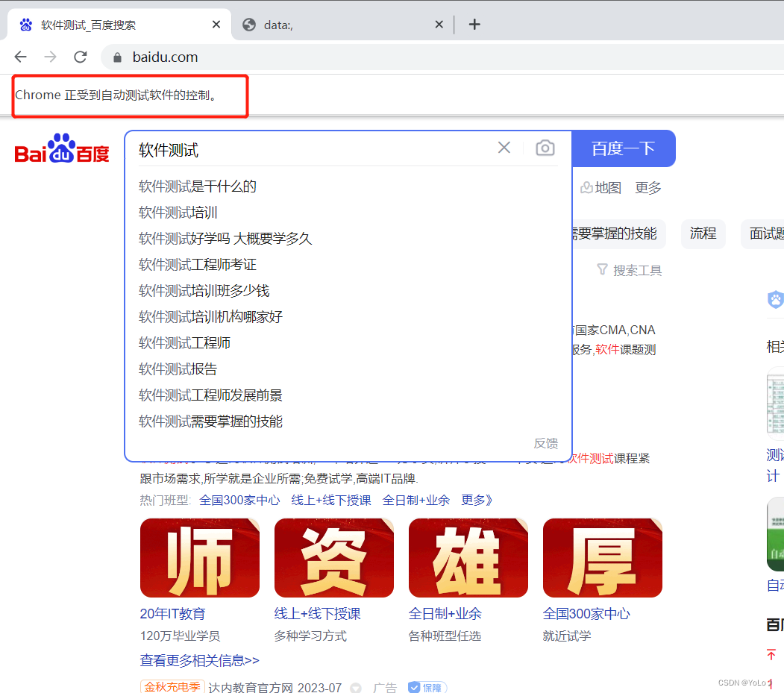Click the 反馈 feedback link
Screen dimensions: 784x693
(x=545, y=444)
